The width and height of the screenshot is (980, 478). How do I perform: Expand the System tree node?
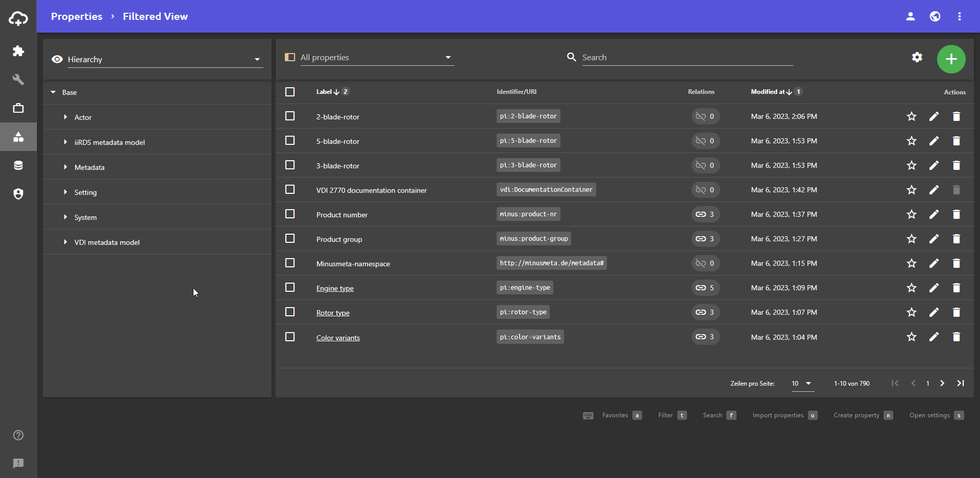pyautogui.click(x=65, y=217)
